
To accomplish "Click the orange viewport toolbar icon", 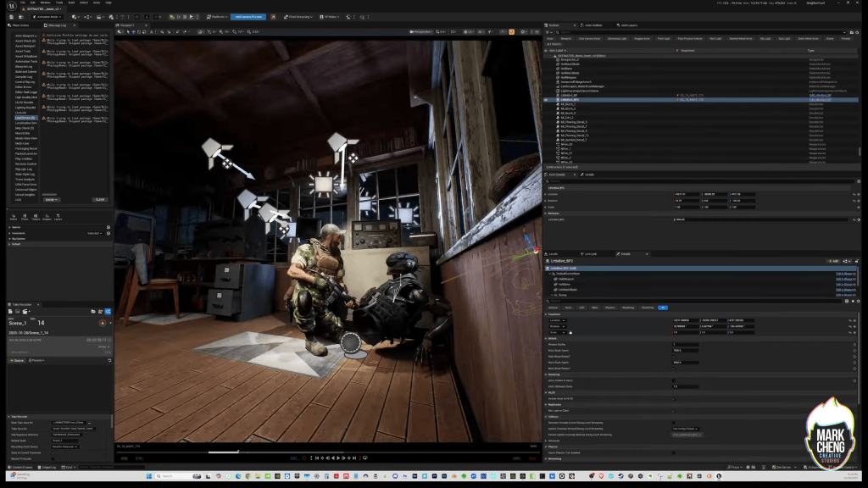I will [x=511, y=32].
